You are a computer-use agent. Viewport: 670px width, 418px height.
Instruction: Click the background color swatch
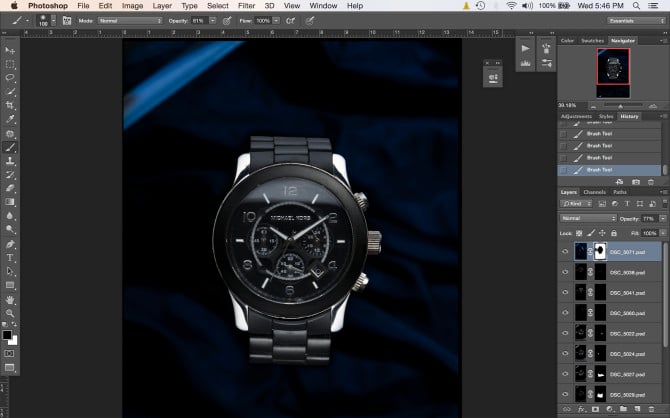(x=13, y=340)
